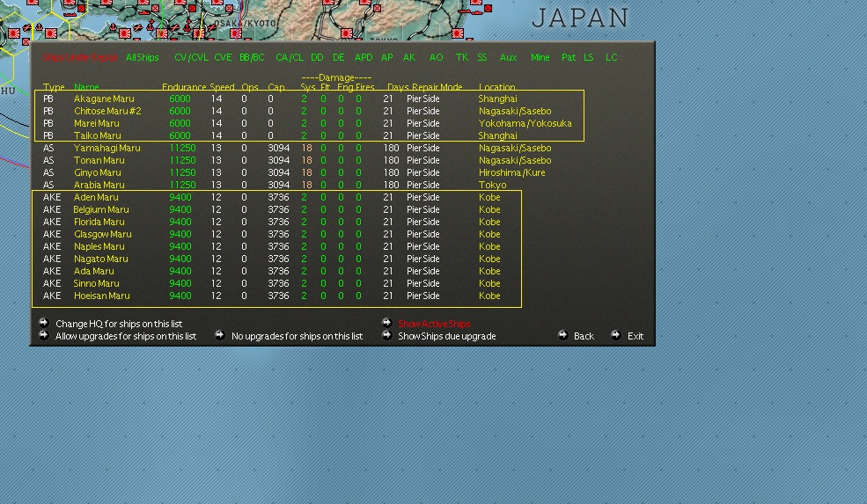Click Show Active Ships
The image size is (867, 504).
(x=434, y=324)
